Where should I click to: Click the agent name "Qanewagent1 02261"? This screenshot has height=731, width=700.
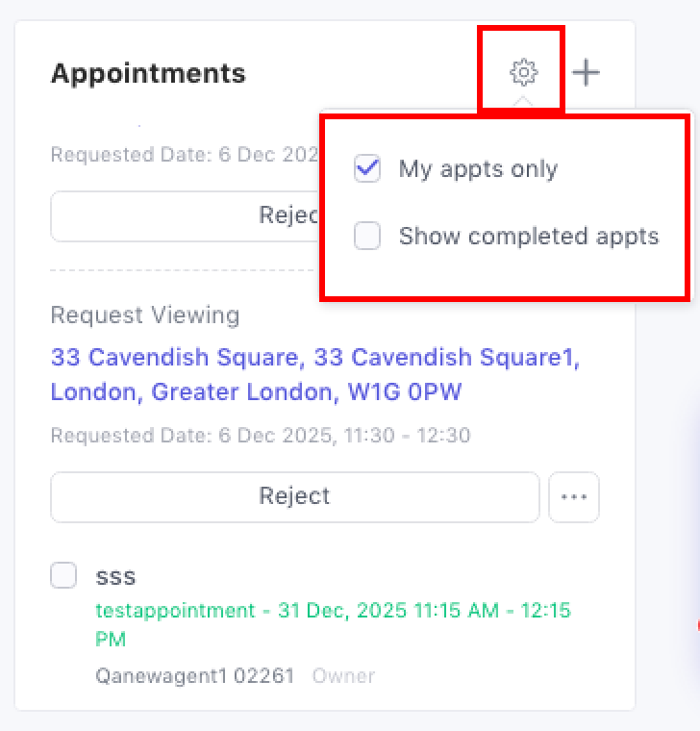pos(194,676)
